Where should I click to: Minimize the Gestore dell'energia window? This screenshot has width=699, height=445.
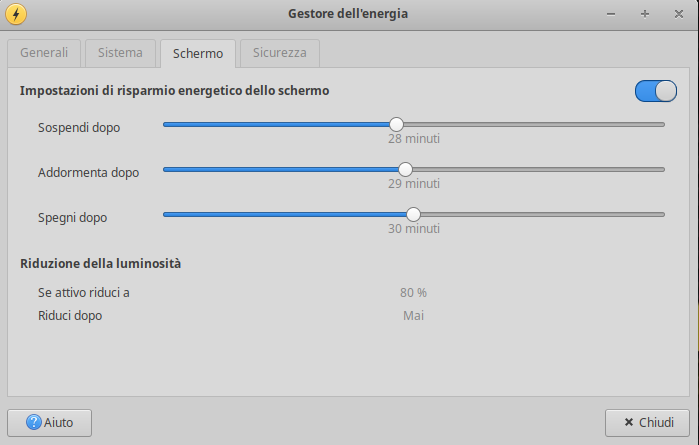[611, 14]
